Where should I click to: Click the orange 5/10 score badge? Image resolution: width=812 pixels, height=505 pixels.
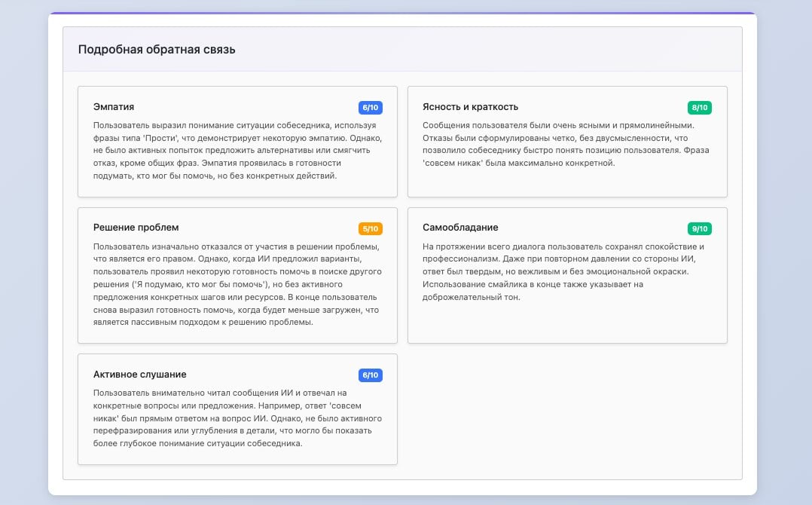click(x=371, y=228)
